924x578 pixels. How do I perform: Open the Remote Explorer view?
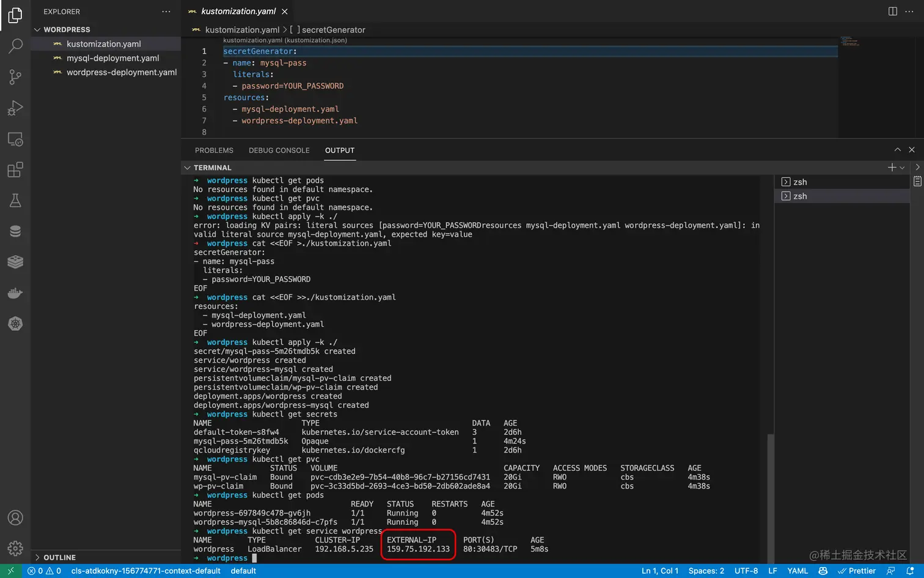[x=15, y=139]
